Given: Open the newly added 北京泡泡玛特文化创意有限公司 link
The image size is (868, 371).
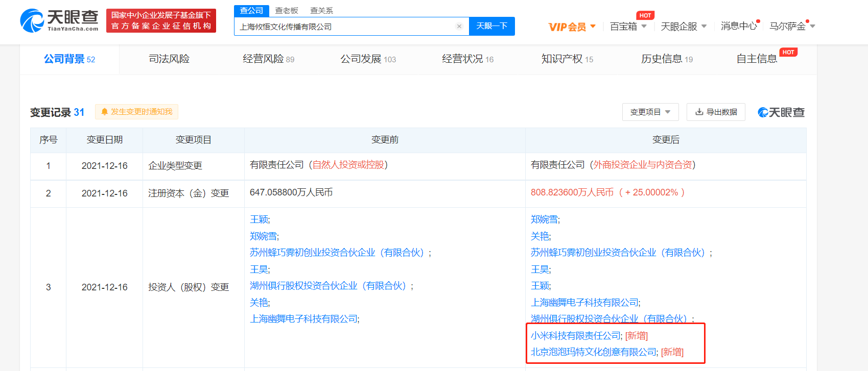Looking at the screenshot, I should point(593,352).
